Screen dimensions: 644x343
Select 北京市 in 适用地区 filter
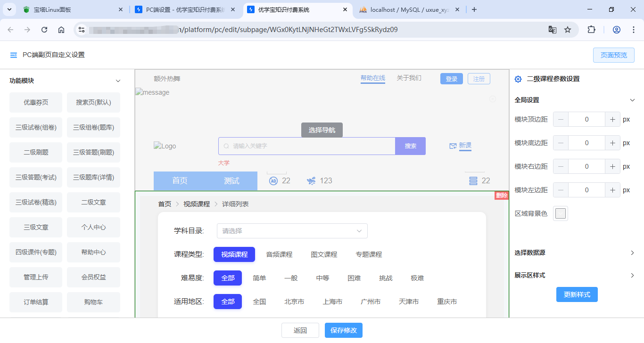point(294,302)
